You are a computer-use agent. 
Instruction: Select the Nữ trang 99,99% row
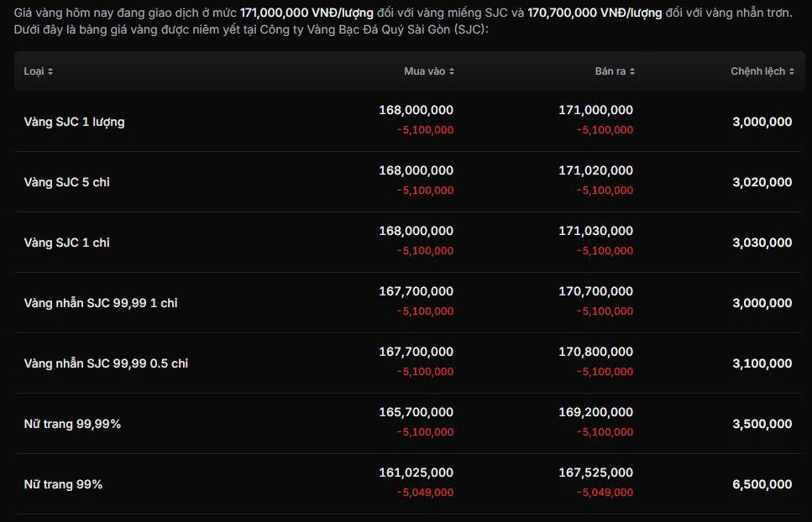72,424
